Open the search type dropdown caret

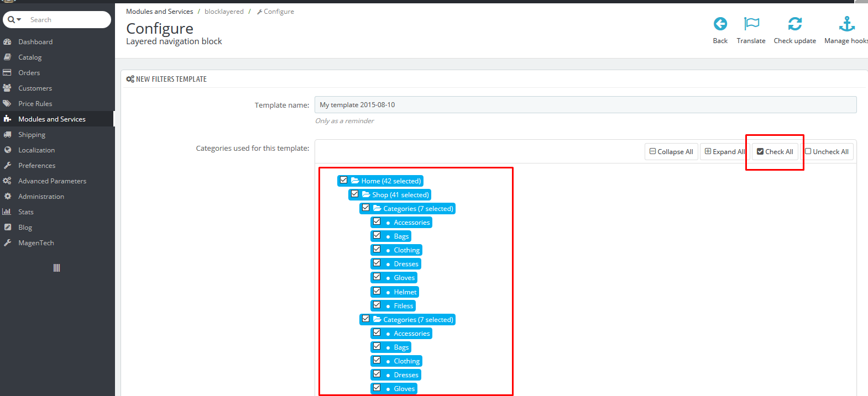[19, 20]
